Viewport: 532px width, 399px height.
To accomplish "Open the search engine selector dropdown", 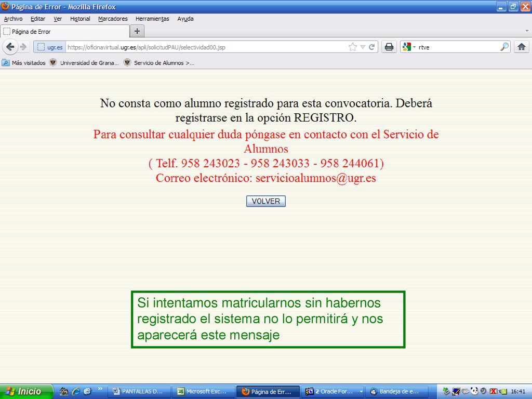I will [x=414, y=47].
